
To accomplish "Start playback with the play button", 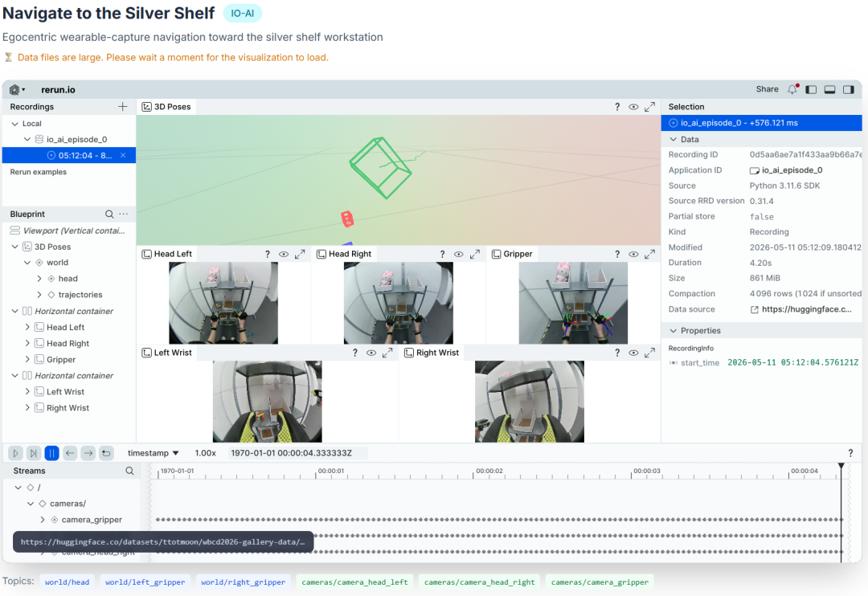I will (x=15, y=453).
